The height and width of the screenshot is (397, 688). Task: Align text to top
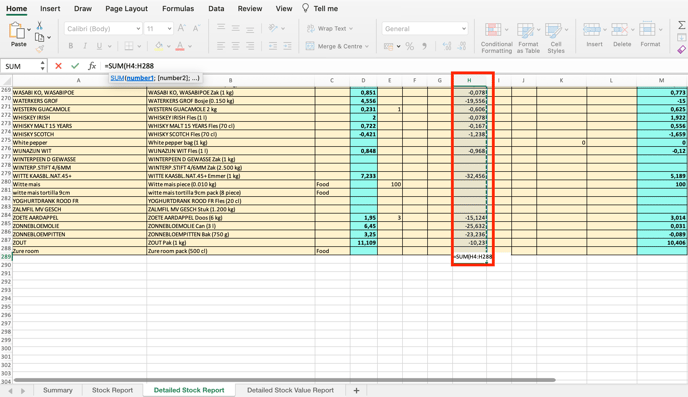[x=221, y=29]
